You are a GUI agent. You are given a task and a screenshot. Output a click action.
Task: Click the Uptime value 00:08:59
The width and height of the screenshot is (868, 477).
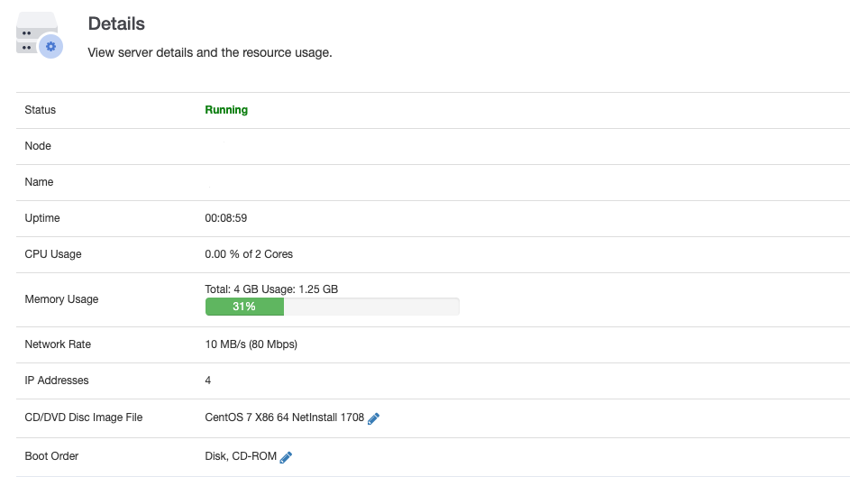[x=226, y=217]
